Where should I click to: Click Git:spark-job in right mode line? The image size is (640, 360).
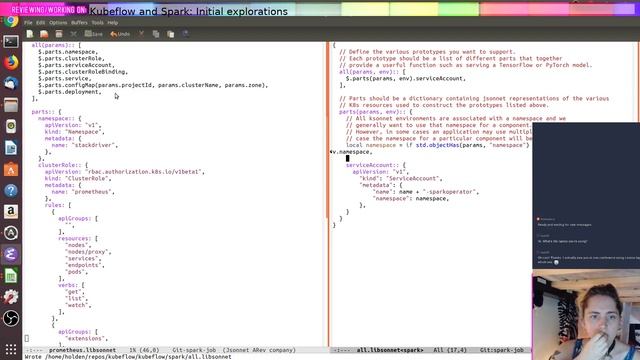(x=502, y=350)
